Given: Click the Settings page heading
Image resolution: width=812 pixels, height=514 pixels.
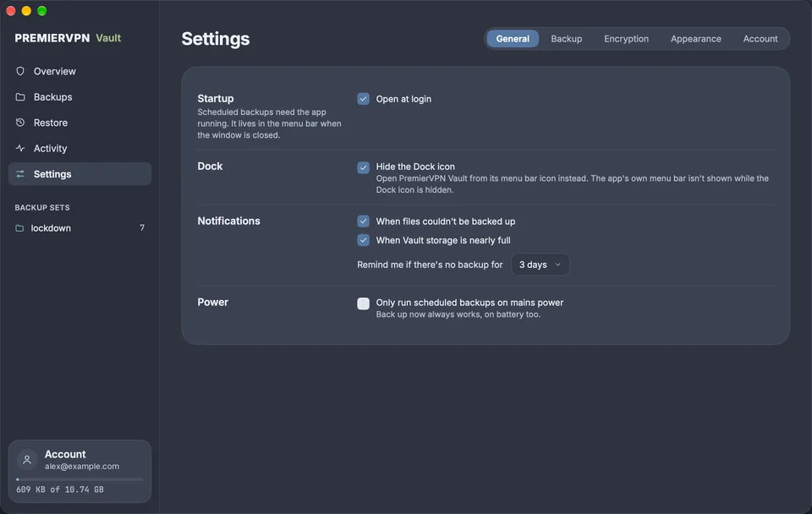Looking at the screenshot, I should [x=216, y=39].
